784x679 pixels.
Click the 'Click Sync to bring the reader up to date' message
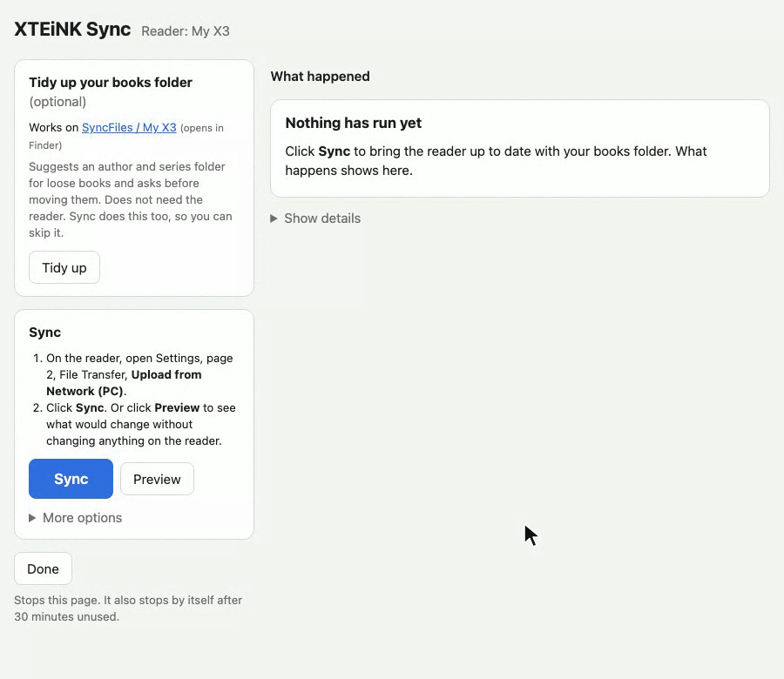tap(496, 160)
